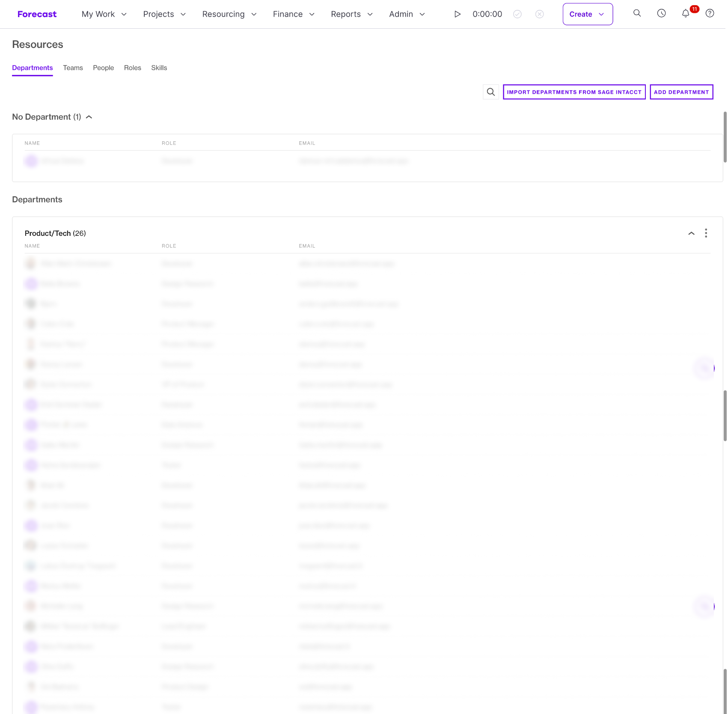Image resolution: width=728 pixels, height=714 pixels.
Task: Start the timer with the play icon
Action: (457, 14)
